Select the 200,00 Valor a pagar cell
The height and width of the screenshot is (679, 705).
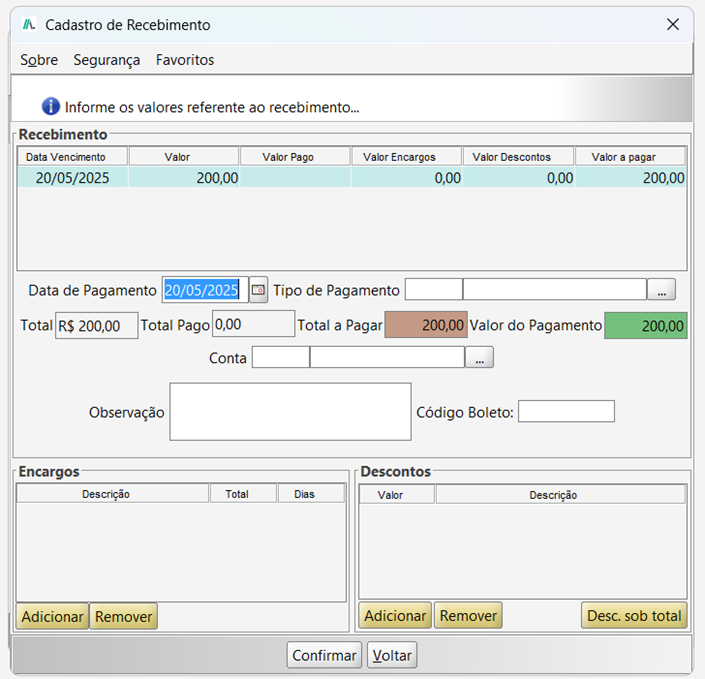[630, 177]
